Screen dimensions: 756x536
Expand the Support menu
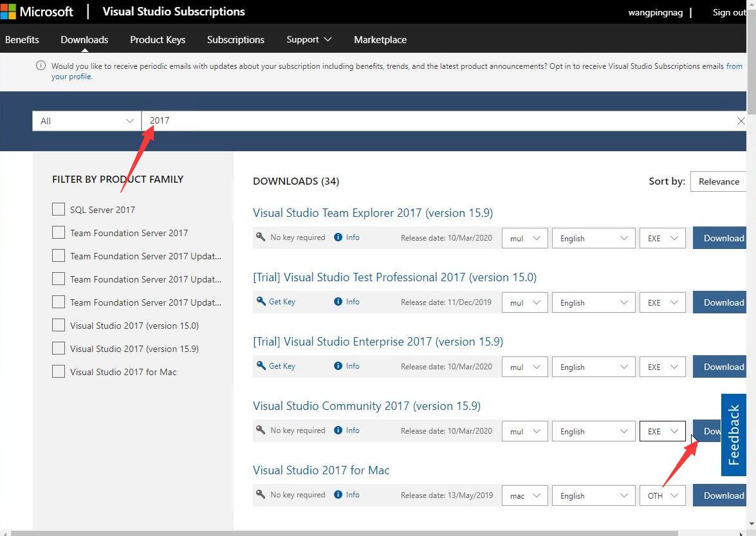[309, 39]
